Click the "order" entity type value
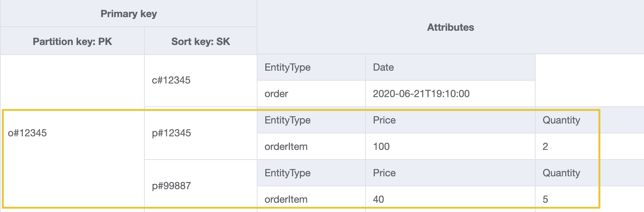The width and height of the screenshot is (644, 212). [276, 94]
